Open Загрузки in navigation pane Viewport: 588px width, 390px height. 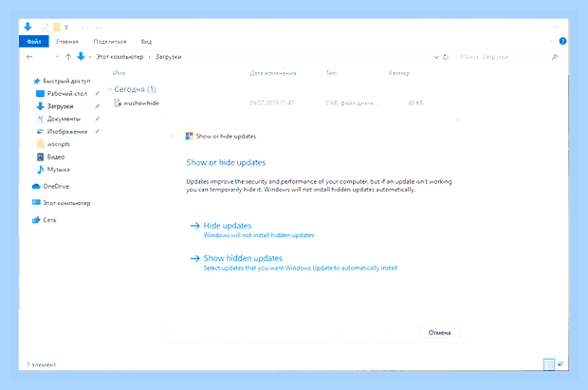click(60, 106)
